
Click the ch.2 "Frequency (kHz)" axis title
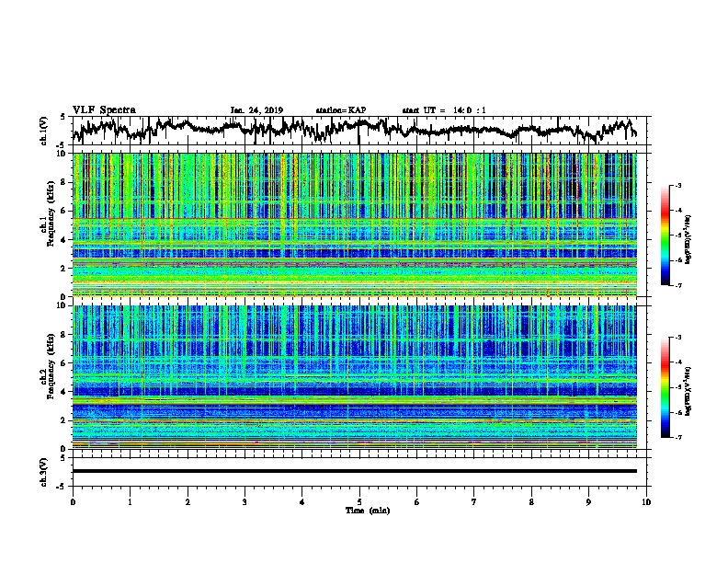pyautogui.click(x=51, y=366)
